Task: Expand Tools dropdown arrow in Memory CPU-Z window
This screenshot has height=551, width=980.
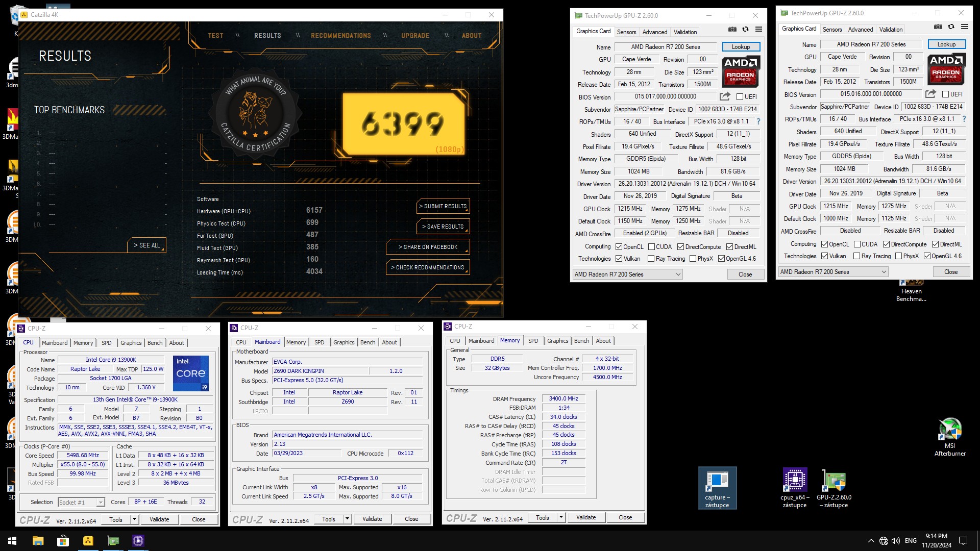Action: pyautogui.click(x=561, y=517)
